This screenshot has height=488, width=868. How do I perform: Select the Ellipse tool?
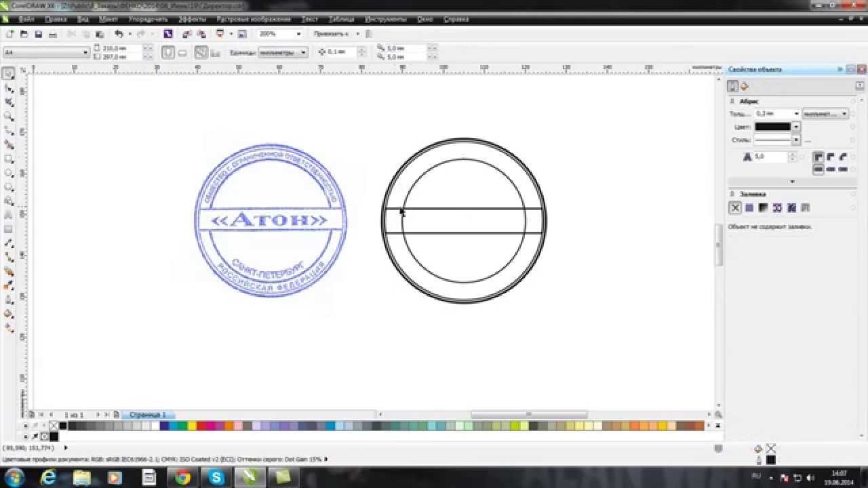pyautogui.click(x=9, y=173)
